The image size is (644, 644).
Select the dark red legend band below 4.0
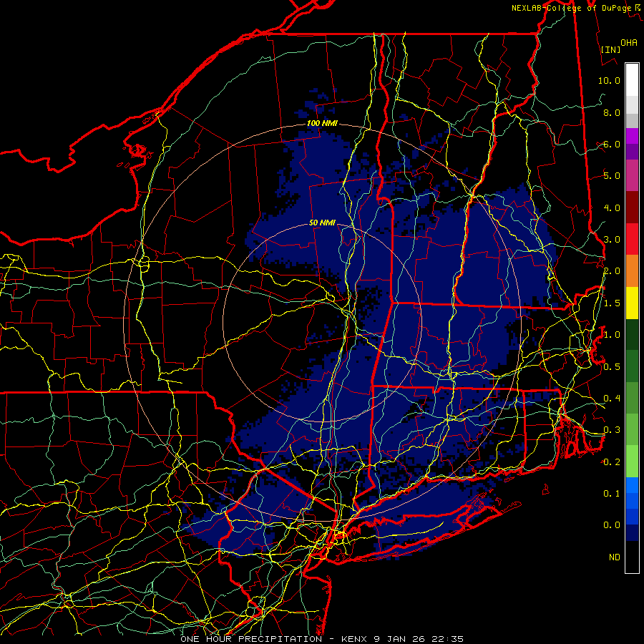click(632, 208)
